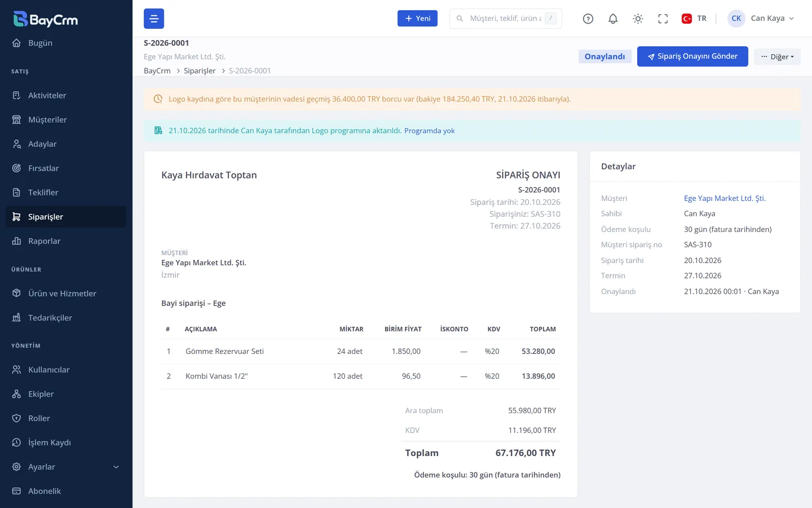Click the BayCrm logo
The height and width of the screenshot is (508, 812).
[46, 19]
